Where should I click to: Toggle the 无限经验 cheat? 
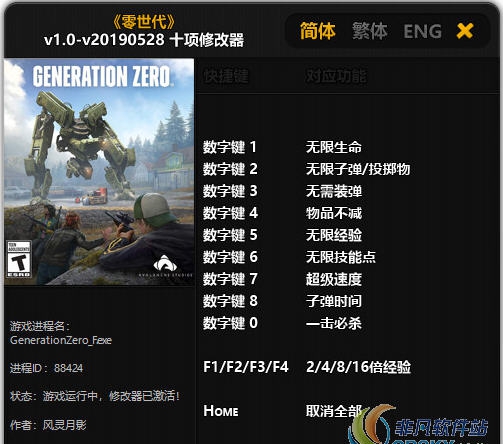coord(334,235)
